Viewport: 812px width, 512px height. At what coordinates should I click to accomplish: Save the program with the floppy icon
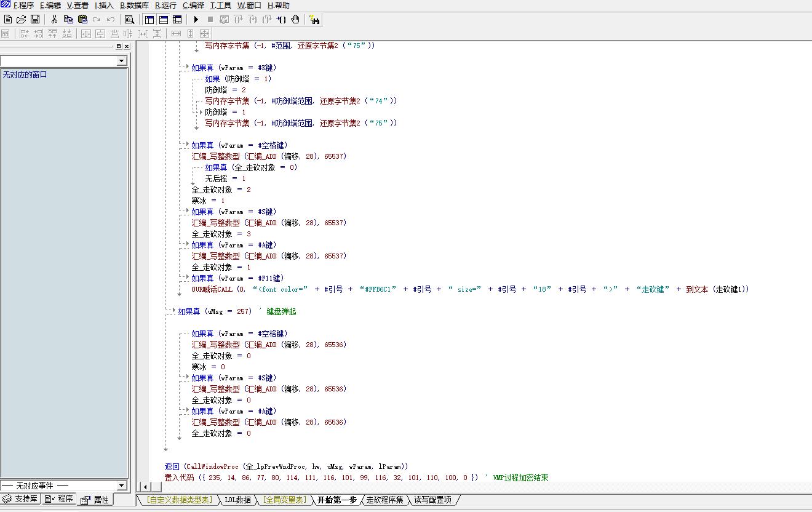(35, 20)
